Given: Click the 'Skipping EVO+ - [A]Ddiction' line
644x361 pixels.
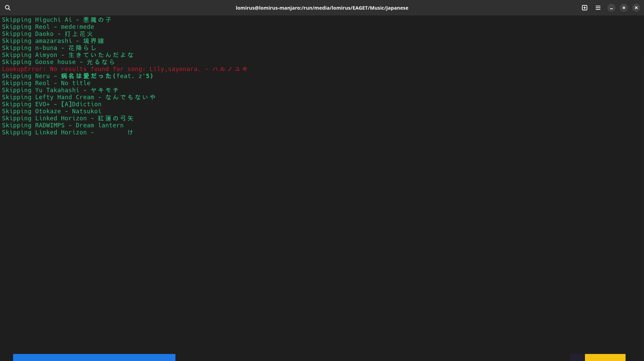Looking at the screenshot, I should (52, 104).
